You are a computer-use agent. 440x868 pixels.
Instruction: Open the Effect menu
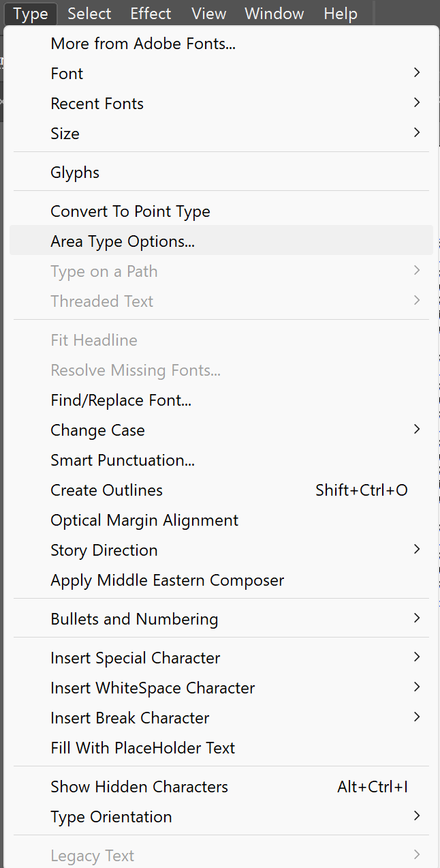pyautogui.click(x=151, y=14)
